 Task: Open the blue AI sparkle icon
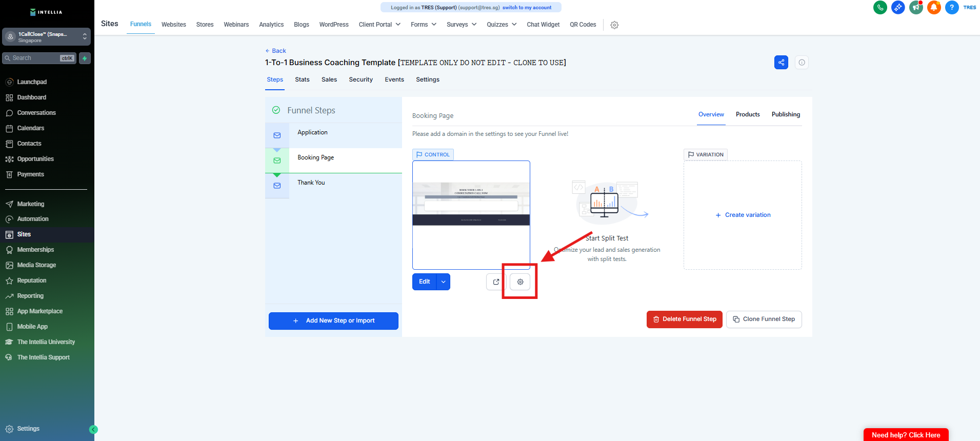coord(898,8)
